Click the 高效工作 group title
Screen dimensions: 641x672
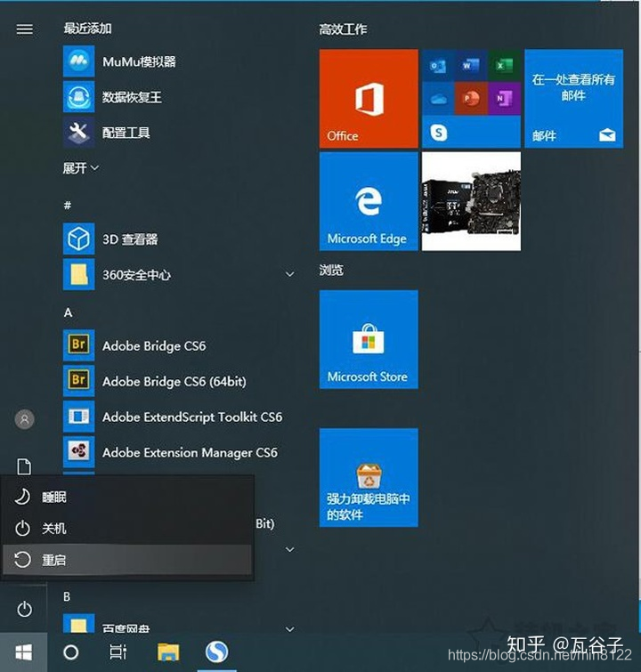click(343, 29)
